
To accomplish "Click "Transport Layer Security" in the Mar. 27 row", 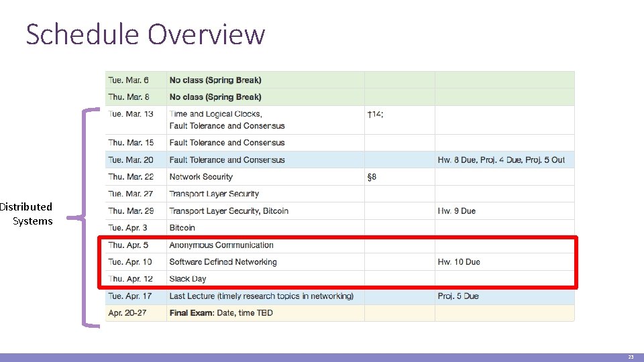I will pos(214,194).
